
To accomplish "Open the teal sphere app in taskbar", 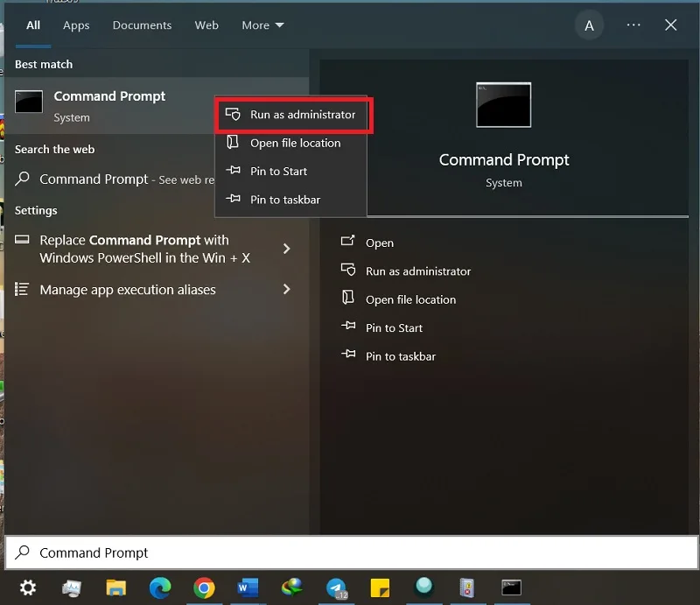I will 424,587.
